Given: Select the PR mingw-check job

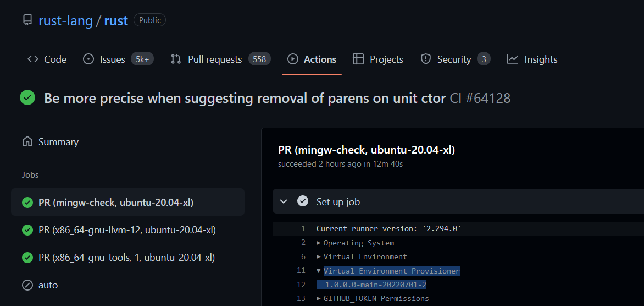Looking at the screenshot, I should tap(127, 202).
